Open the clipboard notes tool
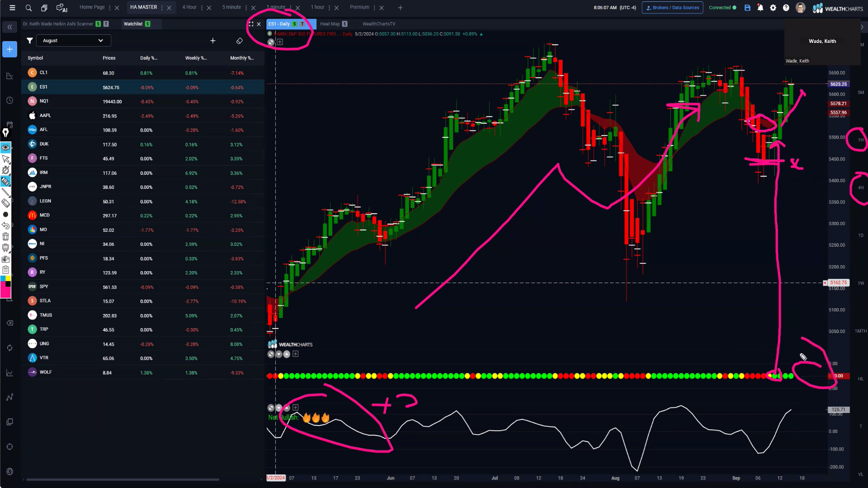This screenshot has width=868, height=488. [6, 270]
